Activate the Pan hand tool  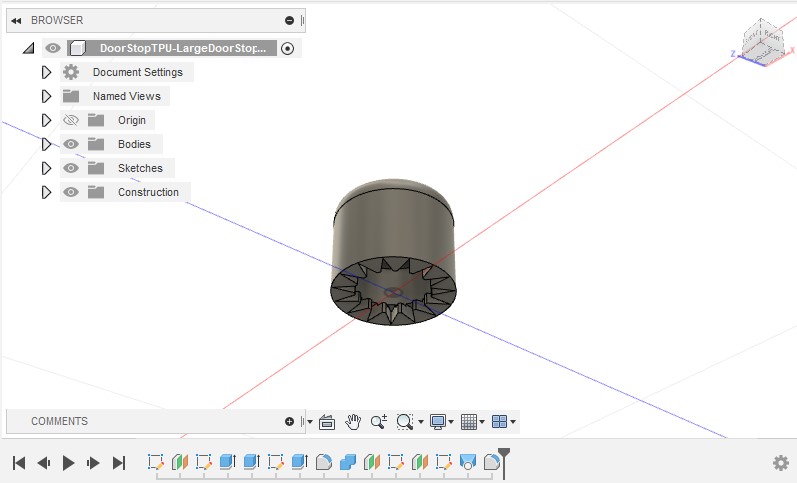pyautogui.click(x=353, y=422)
